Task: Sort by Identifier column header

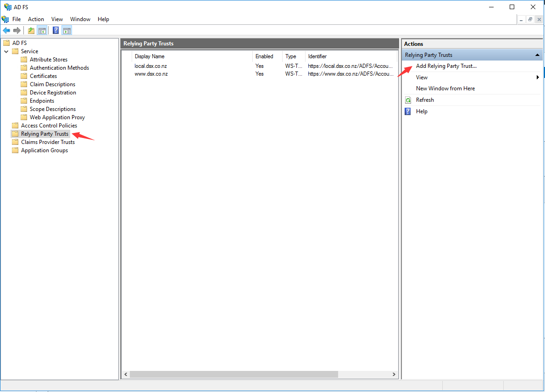Action: [351, 56]
